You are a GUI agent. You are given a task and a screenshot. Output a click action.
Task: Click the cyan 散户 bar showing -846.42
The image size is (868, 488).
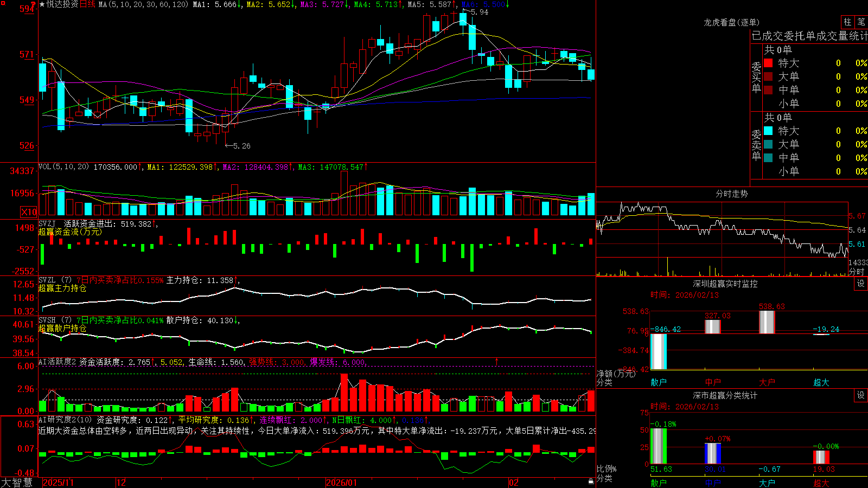(x=659, y=351)
